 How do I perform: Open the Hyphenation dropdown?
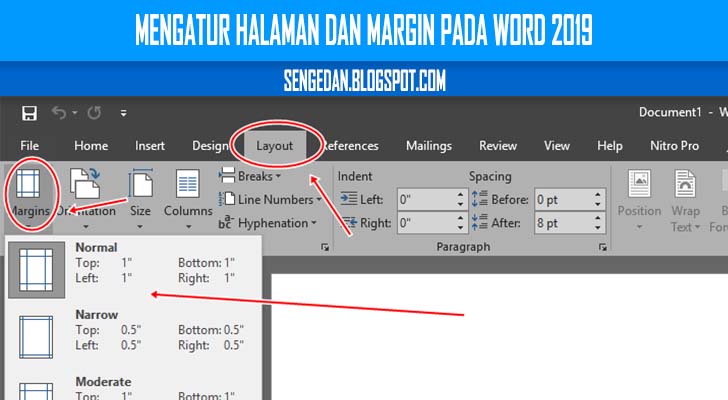268,223
